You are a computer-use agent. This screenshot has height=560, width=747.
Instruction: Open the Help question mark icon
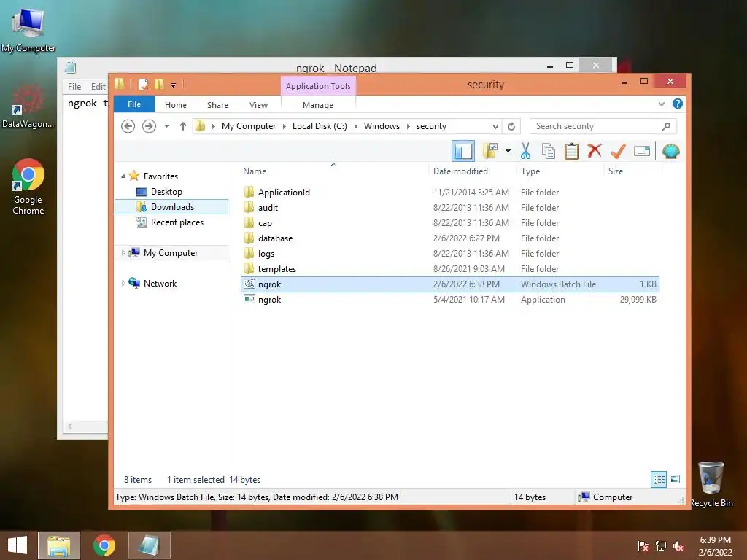coord(677,104)
